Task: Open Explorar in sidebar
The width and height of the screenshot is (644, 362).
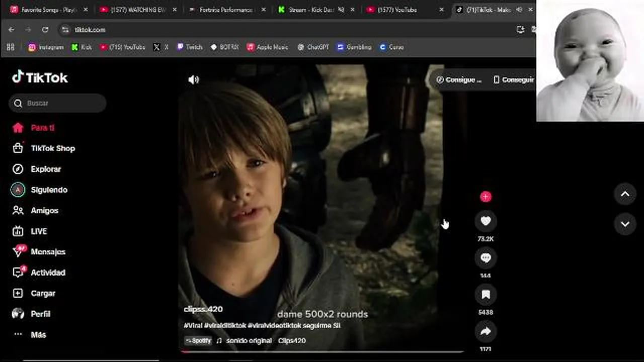Action: pos(36,169)
